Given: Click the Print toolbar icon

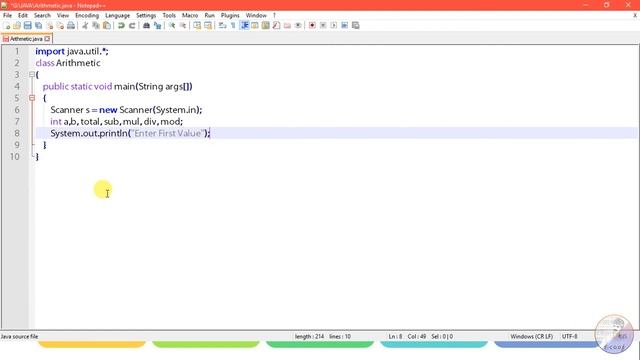Looking at the screenshot, I should point(71,26).
